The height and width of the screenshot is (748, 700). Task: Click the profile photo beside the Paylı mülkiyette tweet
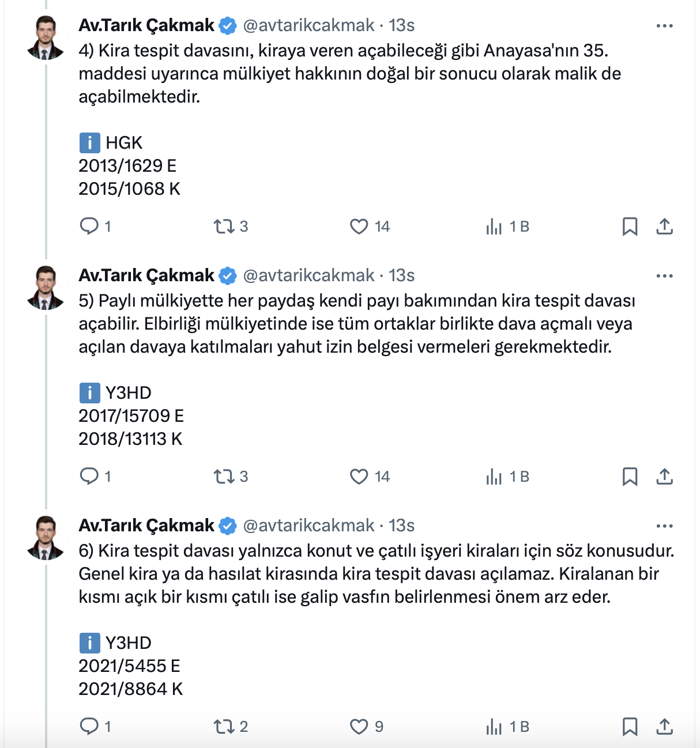pos(45,288)
